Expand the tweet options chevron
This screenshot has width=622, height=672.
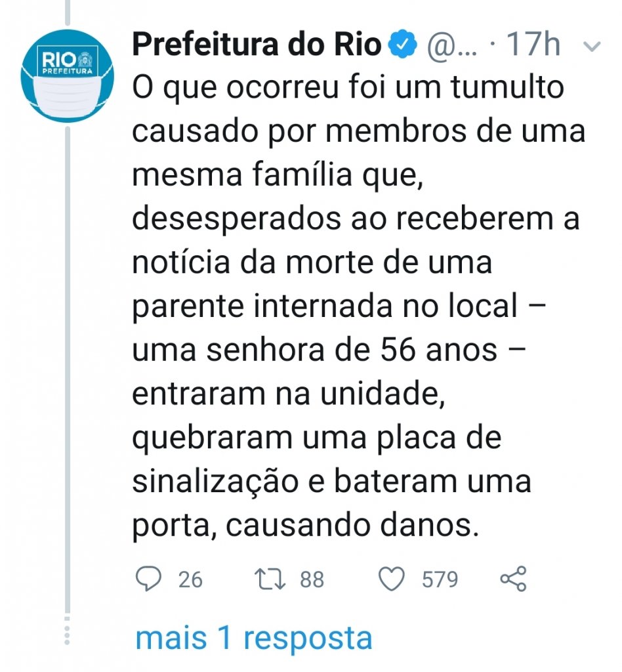[x=593, y=45]
